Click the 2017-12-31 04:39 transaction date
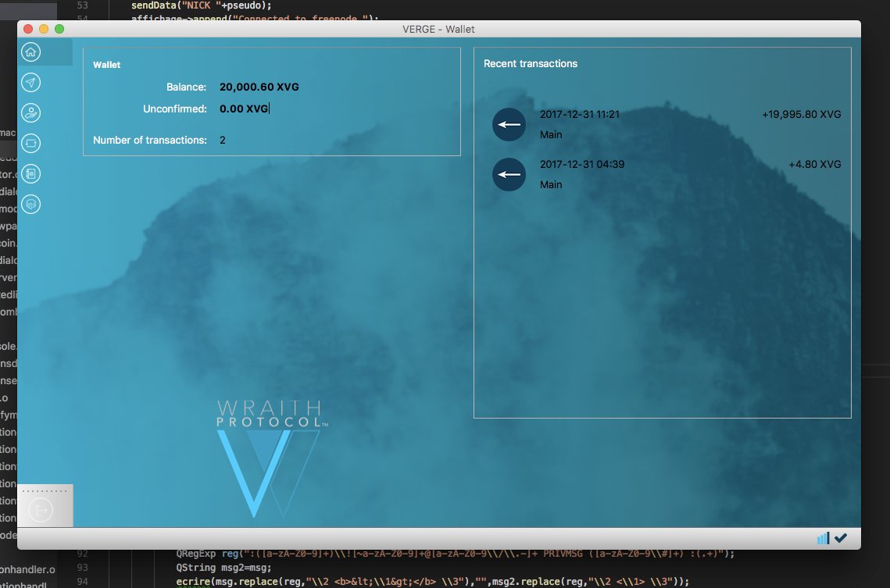 tap(582, 165)
